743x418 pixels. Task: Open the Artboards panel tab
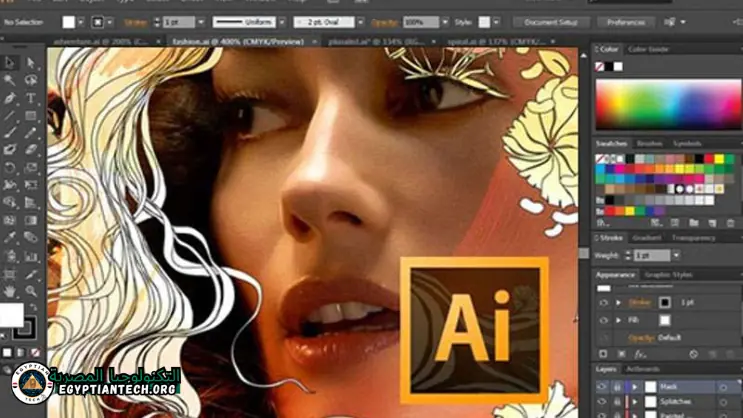tap(643, 369)
